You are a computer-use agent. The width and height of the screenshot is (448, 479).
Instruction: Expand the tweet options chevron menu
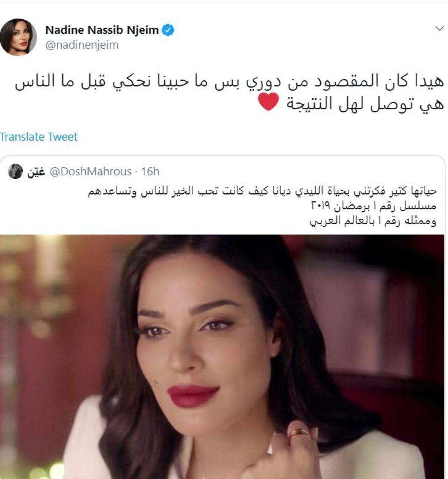(x=439, y=28)
